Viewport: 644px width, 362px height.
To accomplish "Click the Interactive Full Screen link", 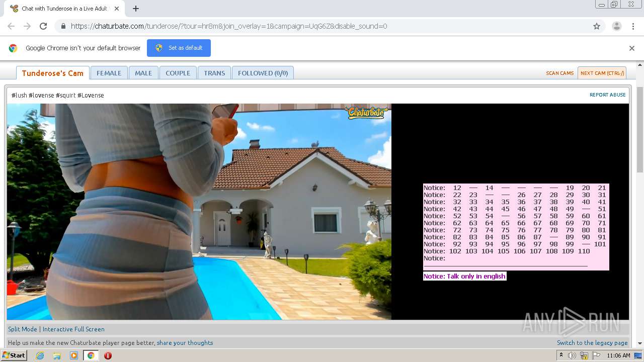I will (73, 329).
